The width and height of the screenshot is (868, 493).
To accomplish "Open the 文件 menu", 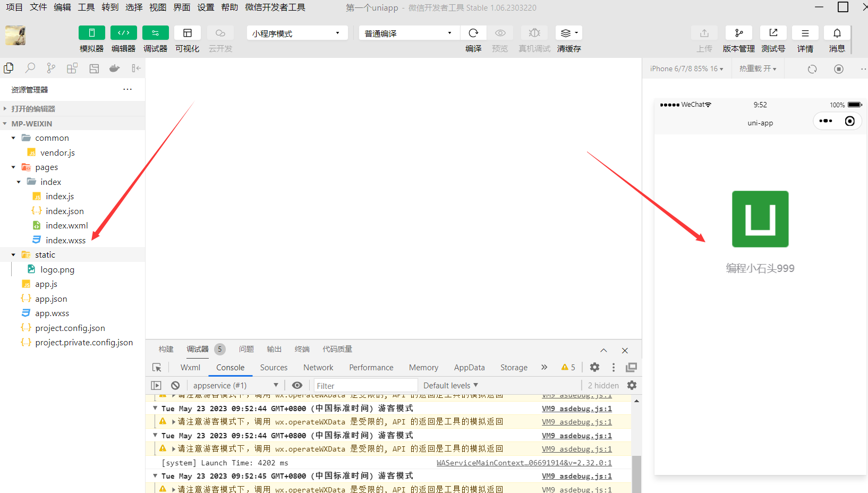I will pos(38,7).
